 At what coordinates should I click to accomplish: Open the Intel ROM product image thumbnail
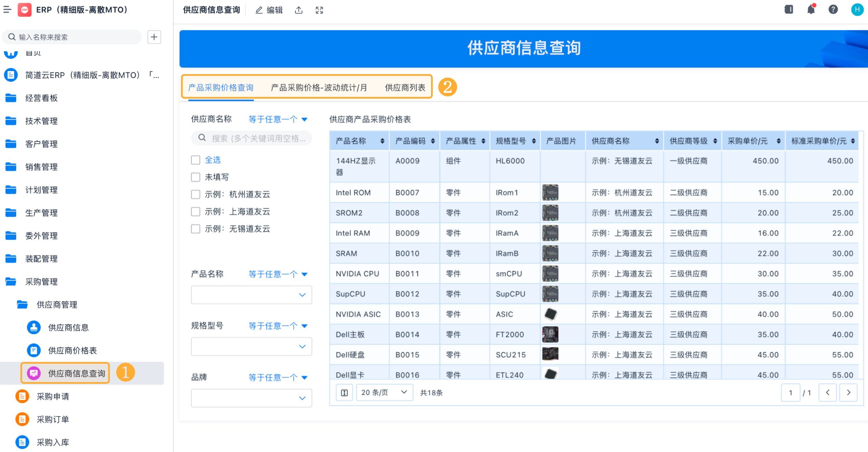point(550,193)
